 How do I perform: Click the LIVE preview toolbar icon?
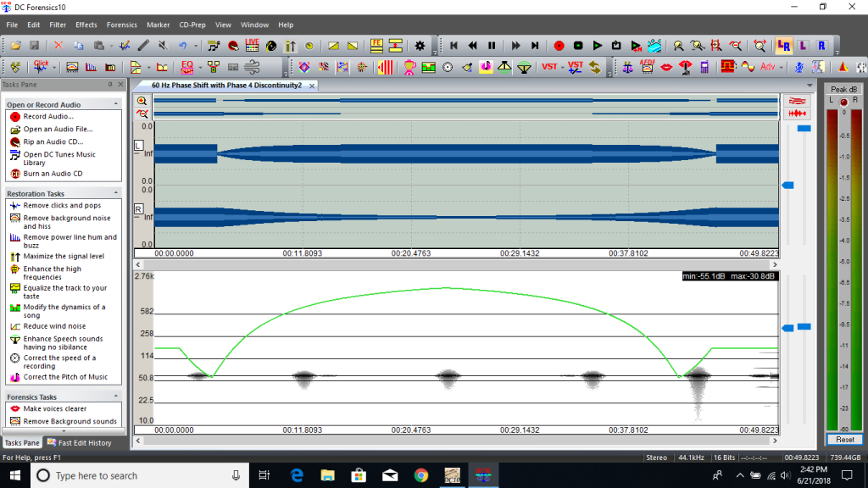(253, 46)
